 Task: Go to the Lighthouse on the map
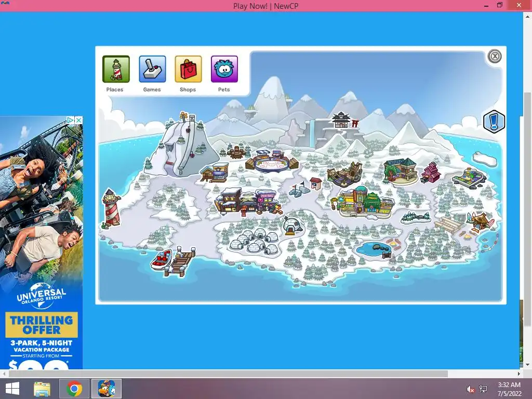(111, 208)
